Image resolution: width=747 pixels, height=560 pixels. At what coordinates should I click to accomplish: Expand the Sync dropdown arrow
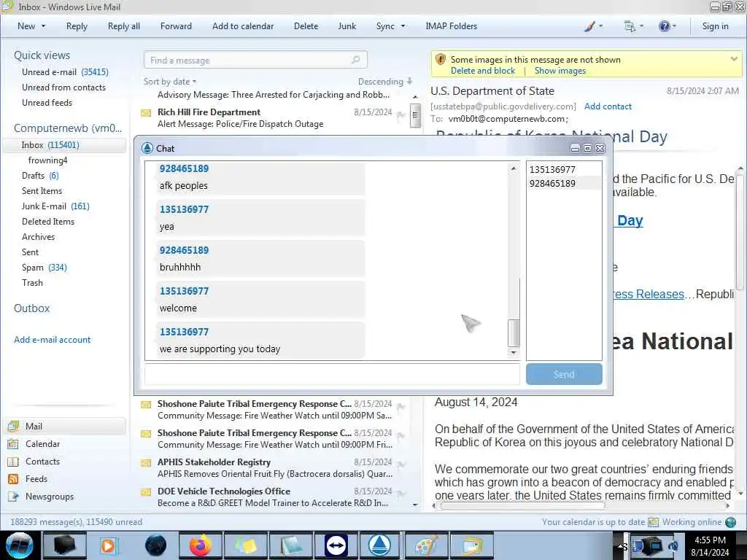[403, 26]
